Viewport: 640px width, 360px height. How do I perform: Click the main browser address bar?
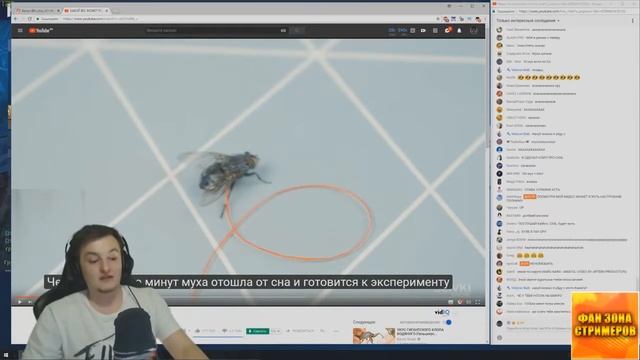click(x=235, y=19)
